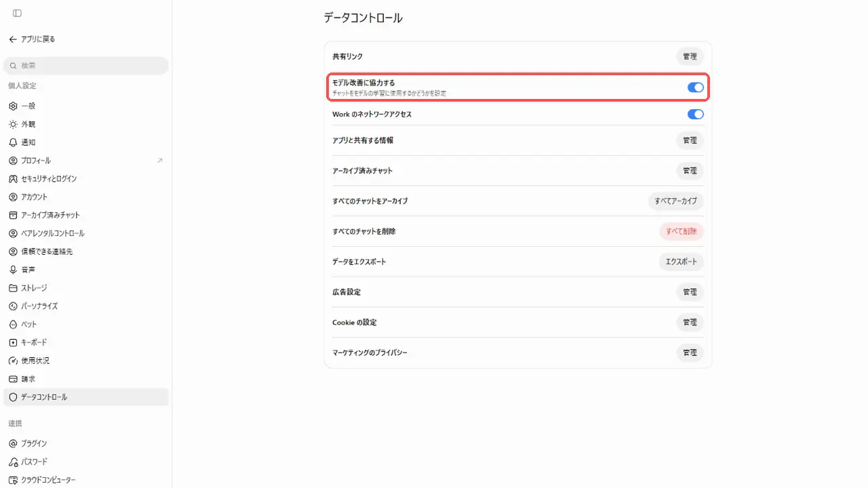Select the sun icon for 外観
The height and width of the screenshot is (488, 868).
(x=13, y=125)
